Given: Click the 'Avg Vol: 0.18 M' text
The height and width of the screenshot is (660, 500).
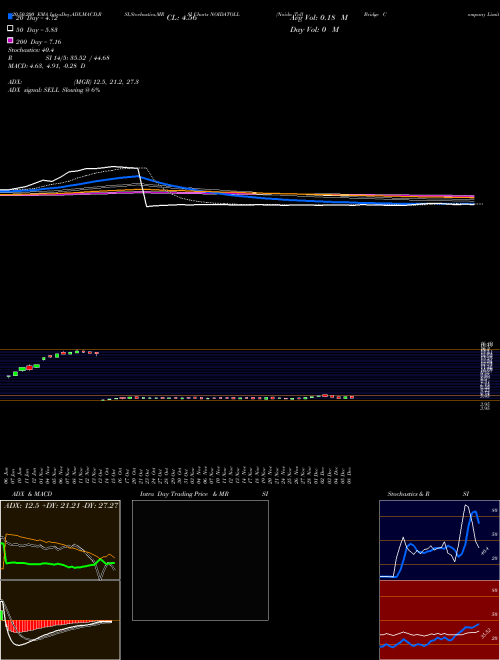Looking at the screenshot, I should click(x=318, y=18).
